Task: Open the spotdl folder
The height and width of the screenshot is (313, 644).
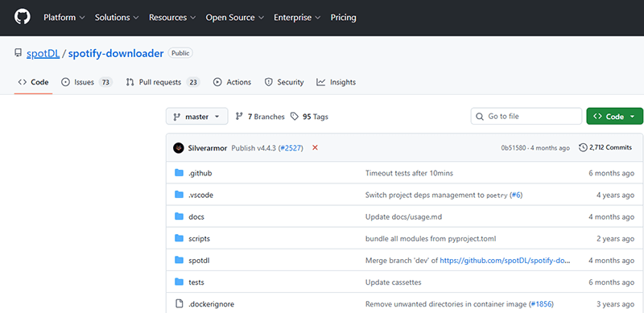Action: coord(199,261)
